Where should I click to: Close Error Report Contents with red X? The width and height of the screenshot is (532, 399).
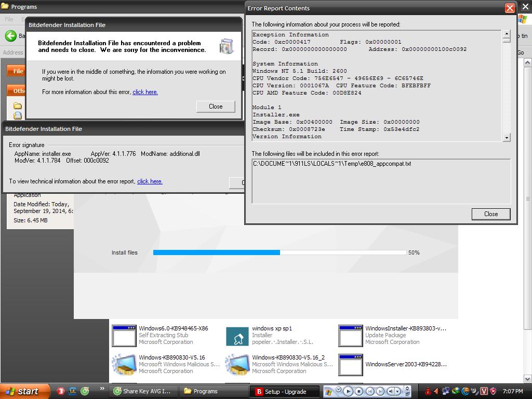tap(510, 8)
